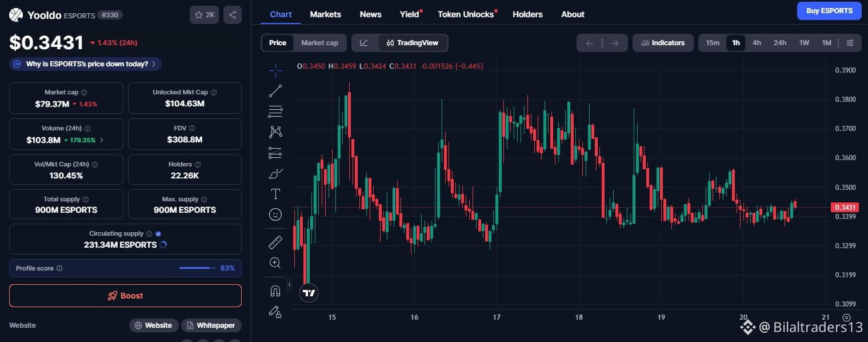Show Holders info icon
The width and height of the screenshot is (868, 342).
point(198,165)
